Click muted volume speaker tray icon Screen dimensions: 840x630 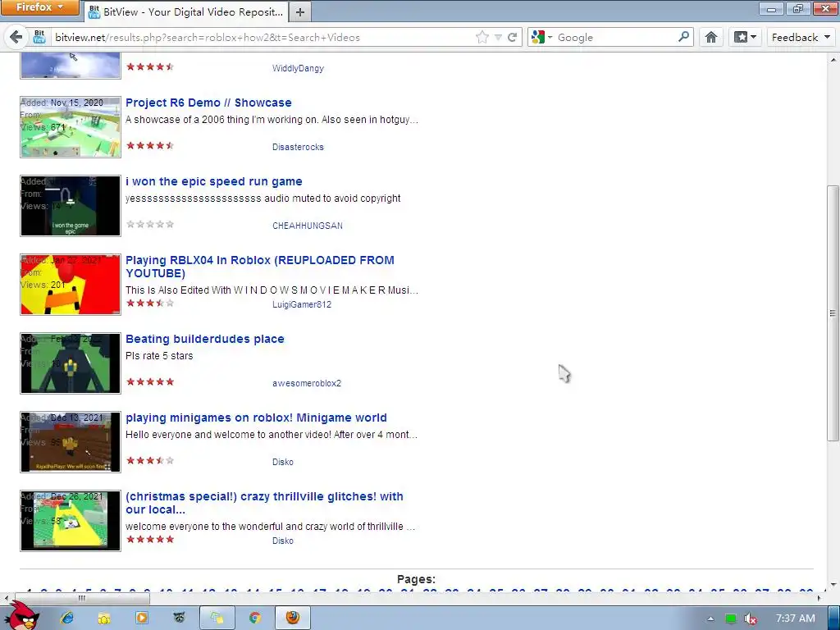pos(751,619)
